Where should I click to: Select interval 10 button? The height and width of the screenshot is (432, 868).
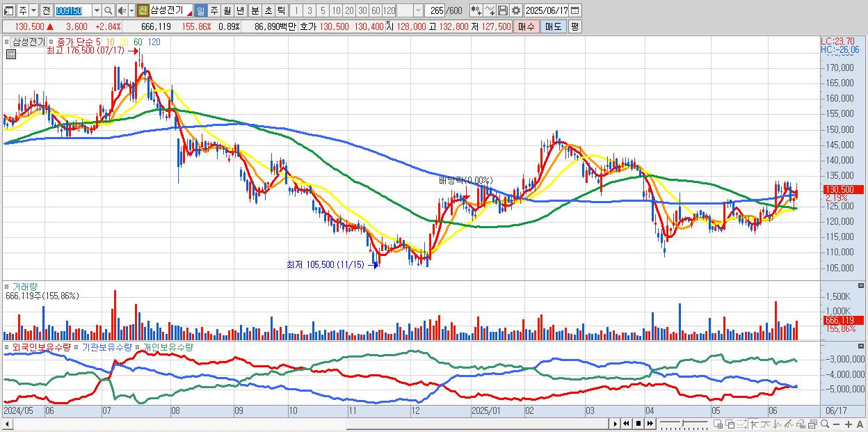click(336, 10)
